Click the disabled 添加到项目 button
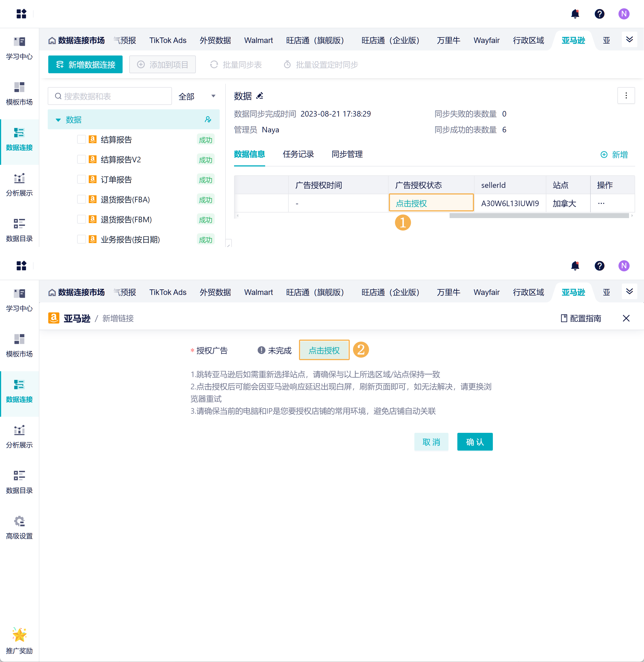This screenshot has height=662, width=644. coord(162,64)
